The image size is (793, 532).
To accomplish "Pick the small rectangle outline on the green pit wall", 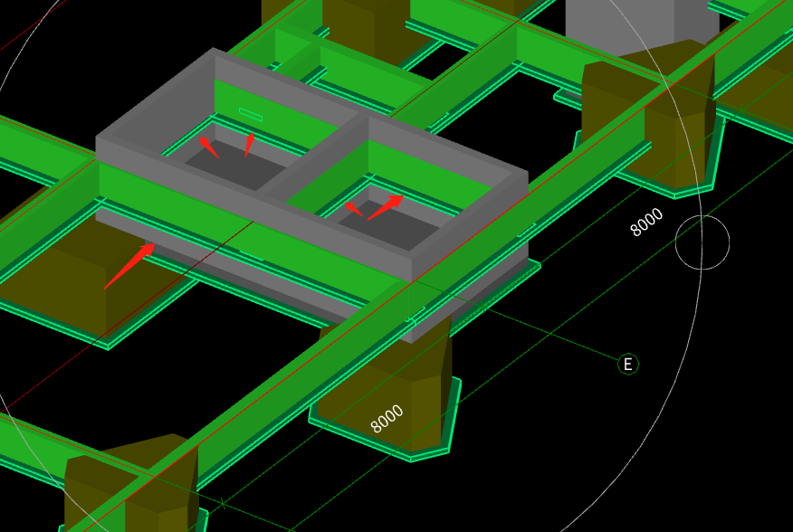I will (x=251, y=115).
